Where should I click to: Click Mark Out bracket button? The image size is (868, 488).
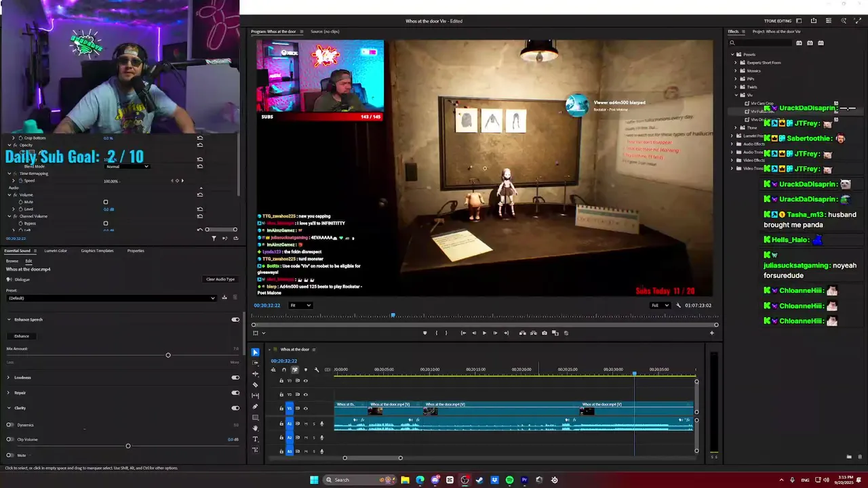click(446, 333)
